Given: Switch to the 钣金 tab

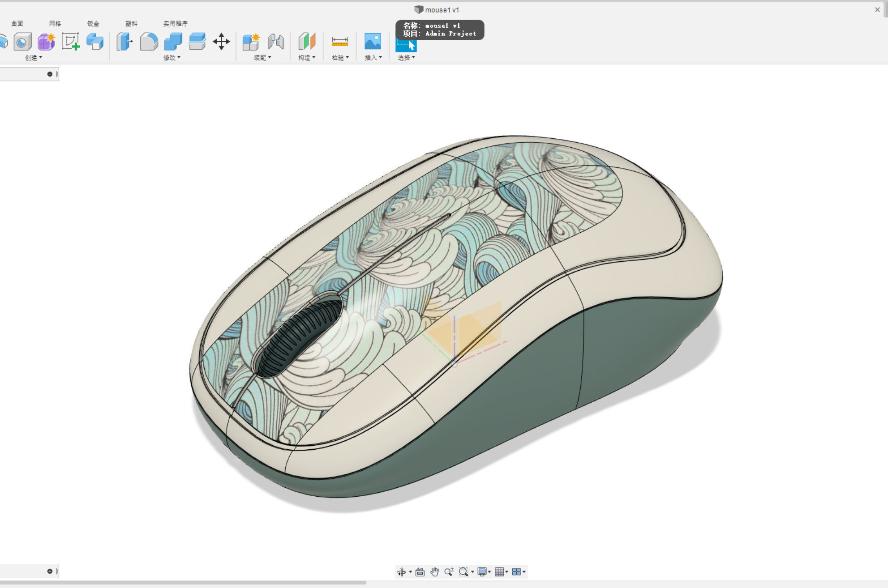Looking at the screenshot, I should (x=93, y=24).
